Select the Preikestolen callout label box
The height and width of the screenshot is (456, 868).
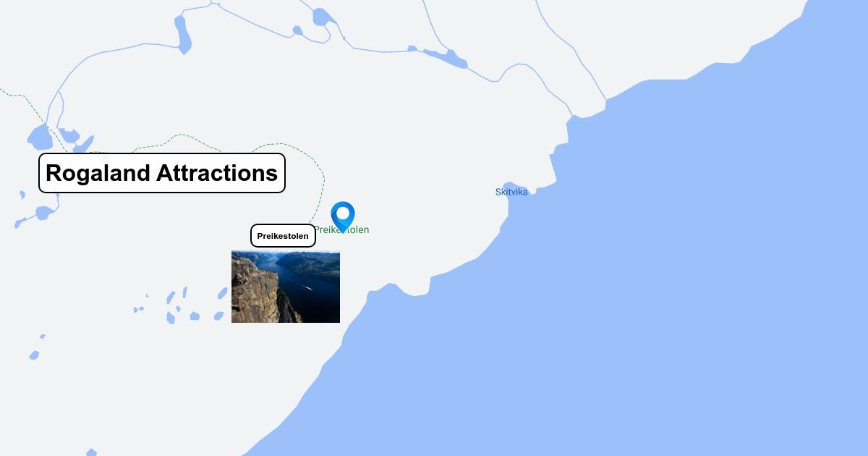(283, 236)
